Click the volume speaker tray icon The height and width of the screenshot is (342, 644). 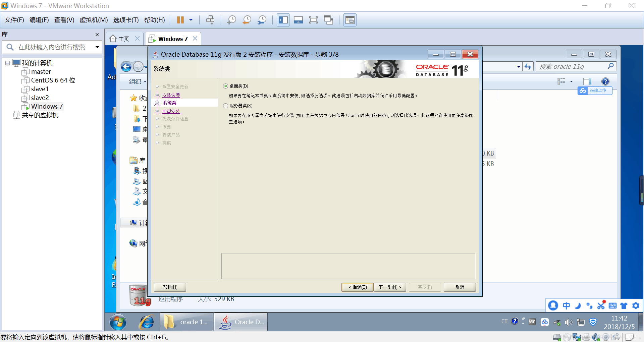[569, 323]
